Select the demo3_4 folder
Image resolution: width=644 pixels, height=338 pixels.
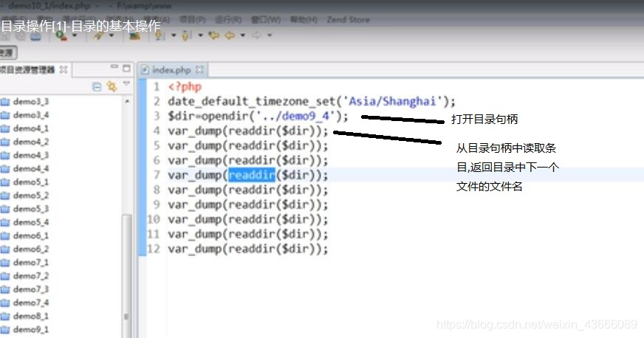(x=25, y=115)
